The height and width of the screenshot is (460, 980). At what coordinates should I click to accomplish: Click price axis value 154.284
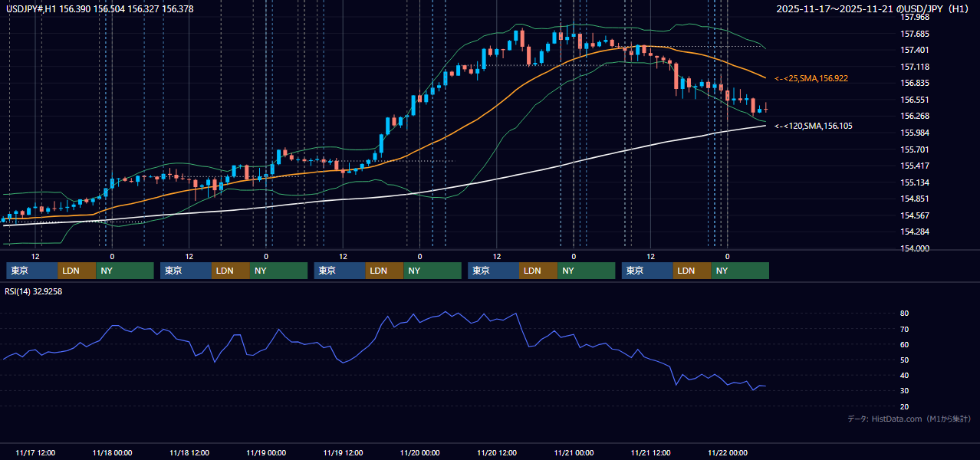click(x=915, y=232)
